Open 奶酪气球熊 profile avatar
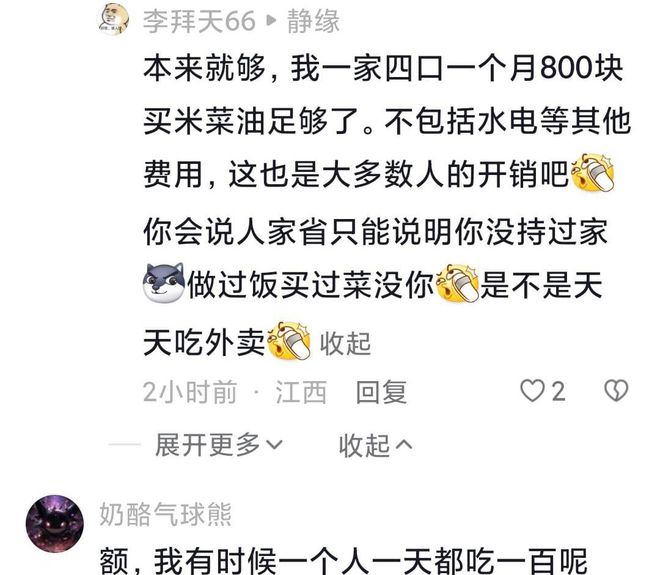The width and height of the screenshot is (660, 575). (x=55, y=524)
